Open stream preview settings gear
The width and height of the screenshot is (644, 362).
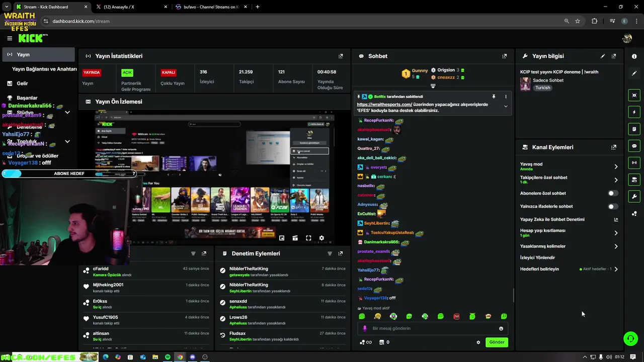pyautogui.click(x=321, y=238)
